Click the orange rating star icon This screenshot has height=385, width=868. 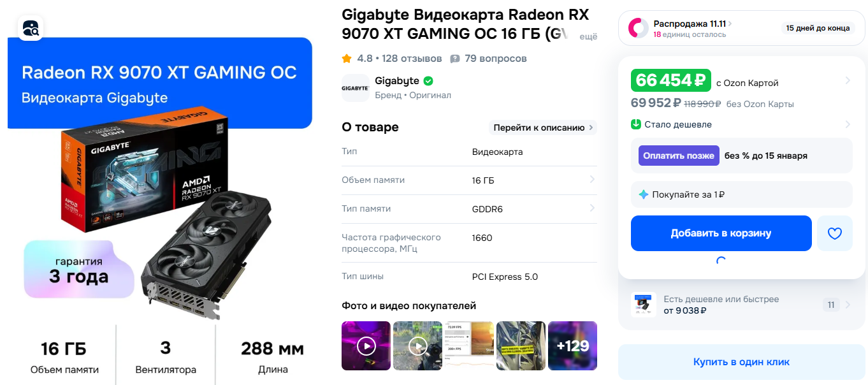tap(347, 59)
